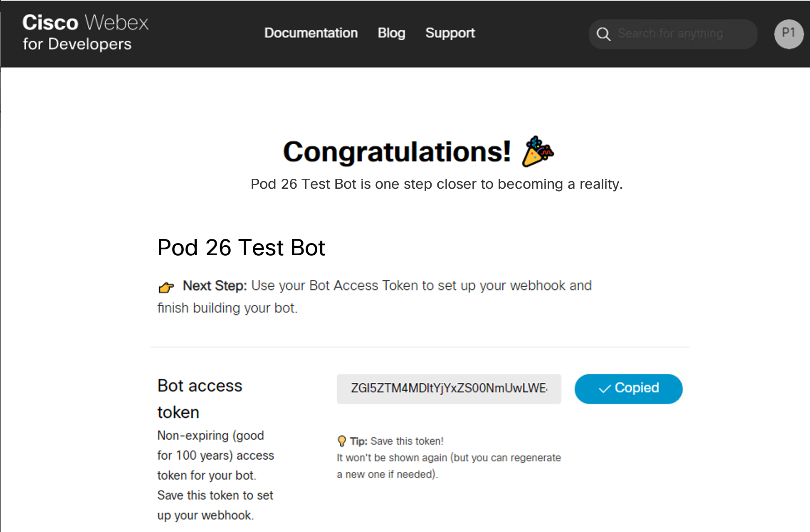Click the Cisco Webex for Developers logo
810x532 pixels.
click(x=85, y=32)
